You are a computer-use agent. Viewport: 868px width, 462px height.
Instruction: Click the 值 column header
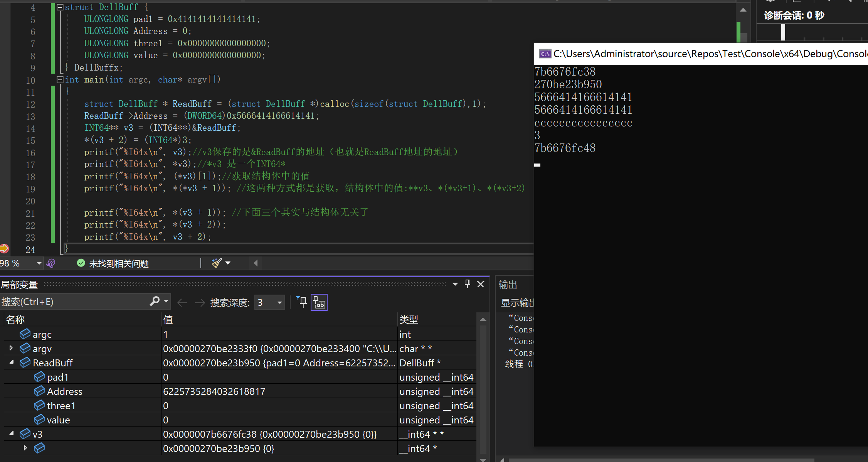pos(168,319)
